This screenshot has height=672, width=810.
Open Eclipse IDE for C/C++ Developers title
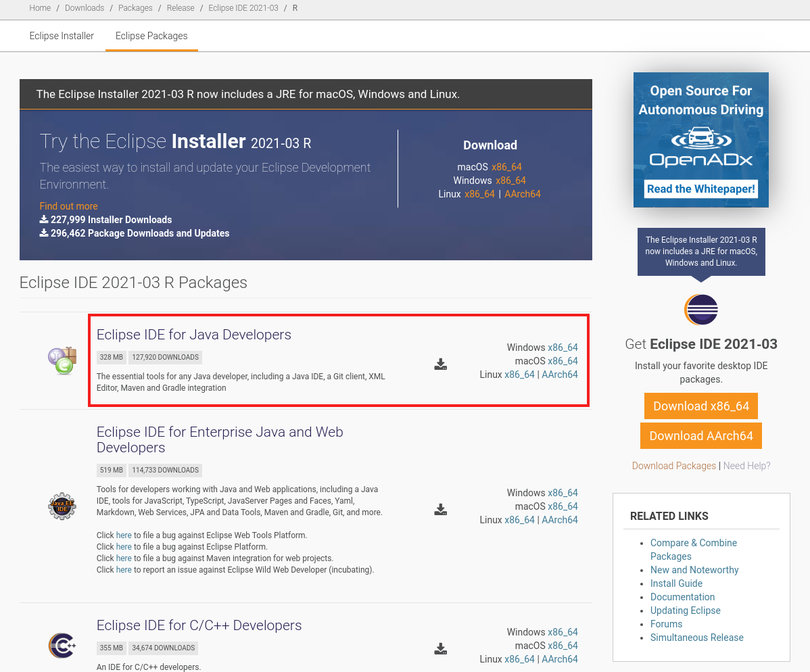pyautogui.click(x=199, y=625)
